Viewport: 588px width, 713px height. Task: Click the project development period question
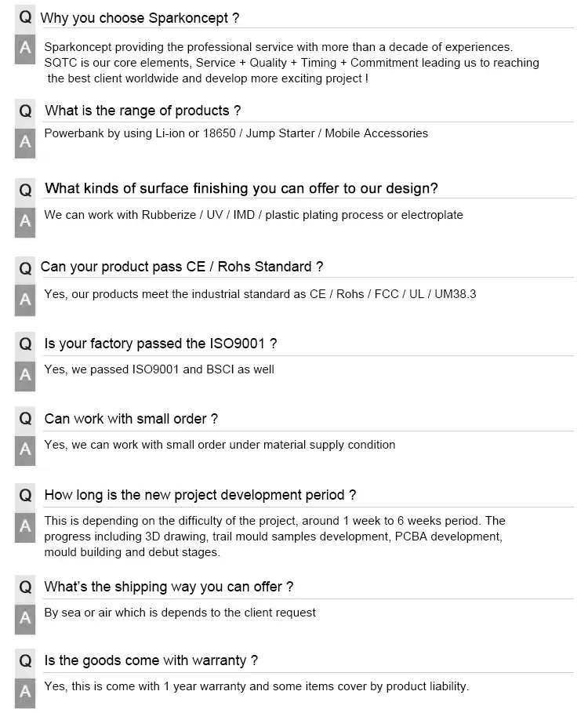click(x=200, y=495)
